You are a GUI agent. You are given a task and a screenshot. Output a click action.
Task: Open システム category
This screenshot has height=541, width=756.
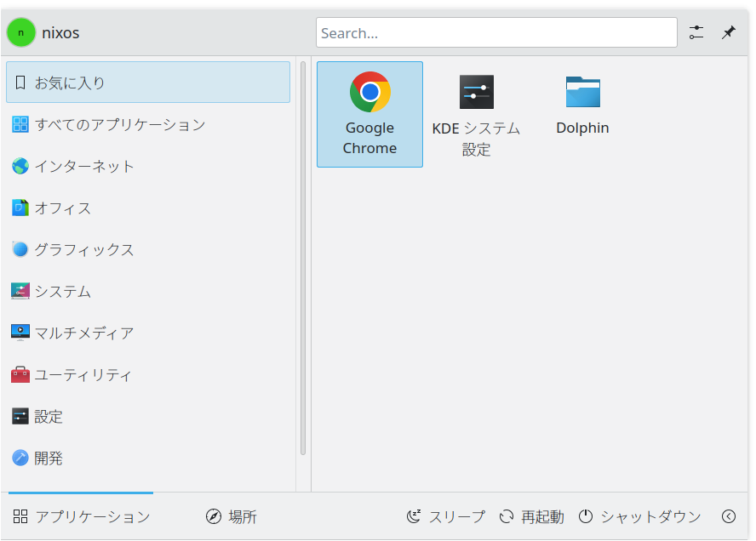click(148, 292)
